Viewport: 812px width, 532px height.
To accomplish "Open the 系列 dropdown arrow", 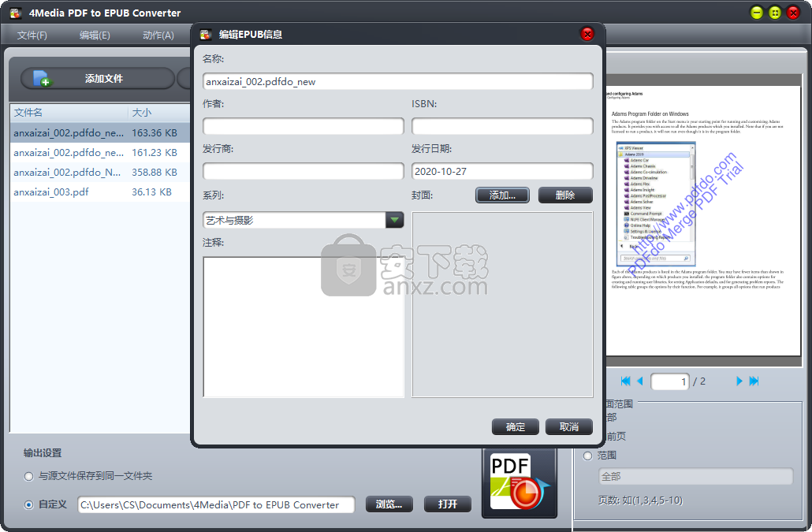I will [x=395, y=220].
